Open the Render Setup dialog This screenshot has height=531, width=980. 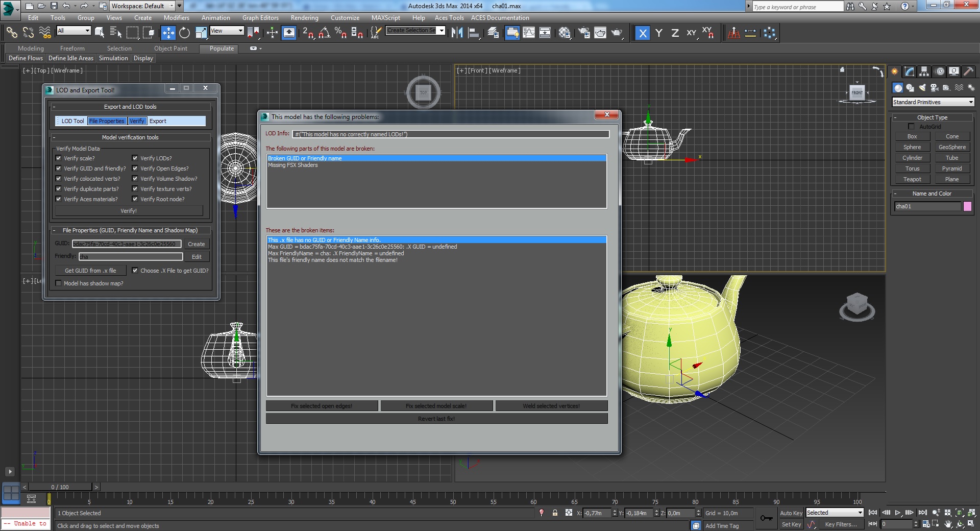(x=583, y=33)
